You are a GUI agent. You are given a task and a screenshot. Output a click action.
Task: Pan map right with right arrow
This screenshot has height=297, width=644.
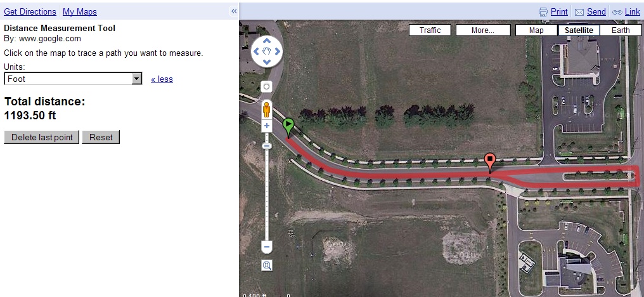pos(277,51)
